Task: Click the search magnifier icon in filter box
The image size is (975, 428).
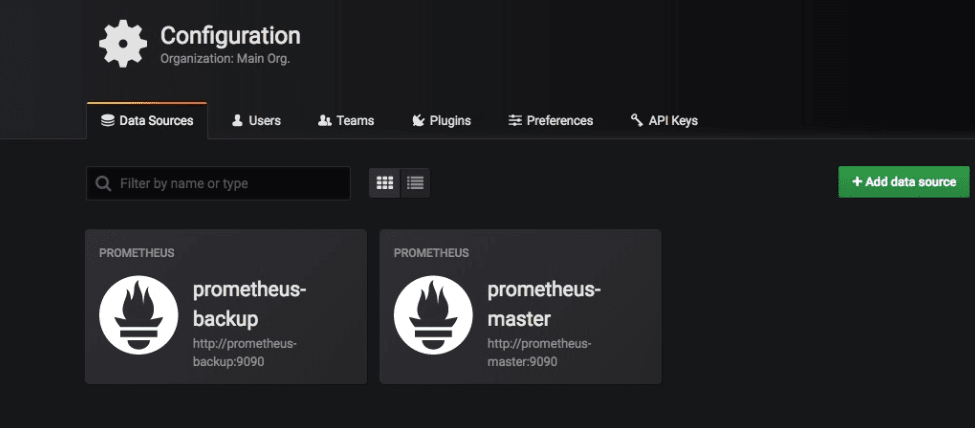Action: [103, 184]
